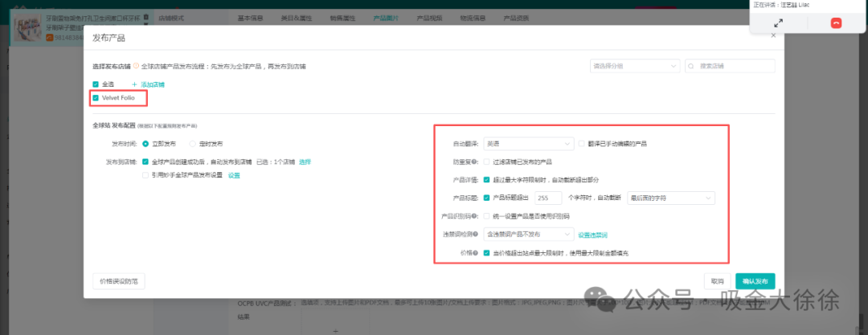This screenshot has width=868, height=335.
Task: Click the 搜索店铺 search input
Action: click(730, 66)
